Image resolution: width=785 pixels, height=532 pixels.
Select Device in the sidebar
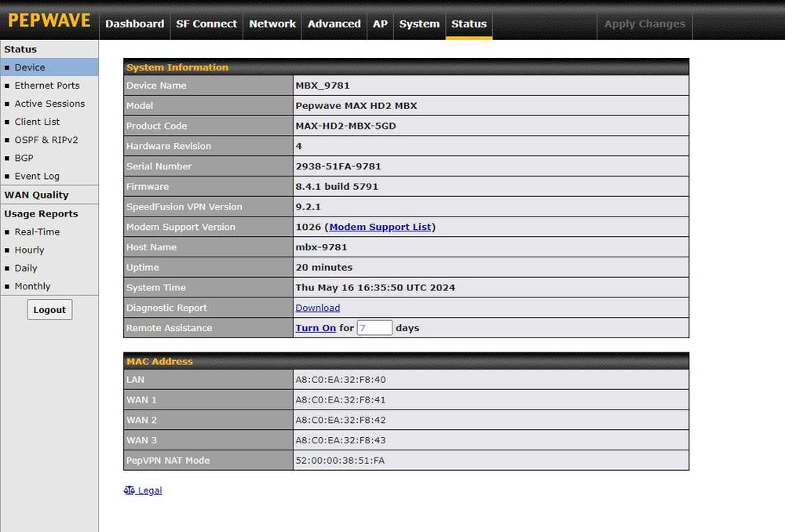click(x=49, y=67)
